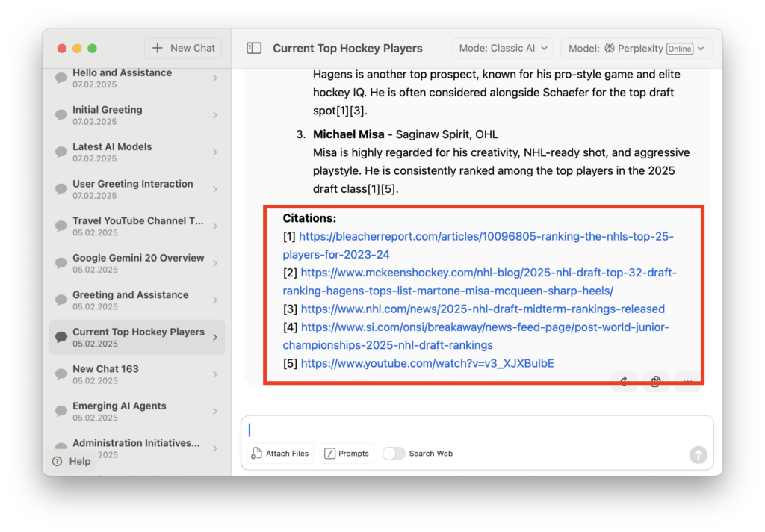Open the si.com breakaway citation link

point(476,335)
